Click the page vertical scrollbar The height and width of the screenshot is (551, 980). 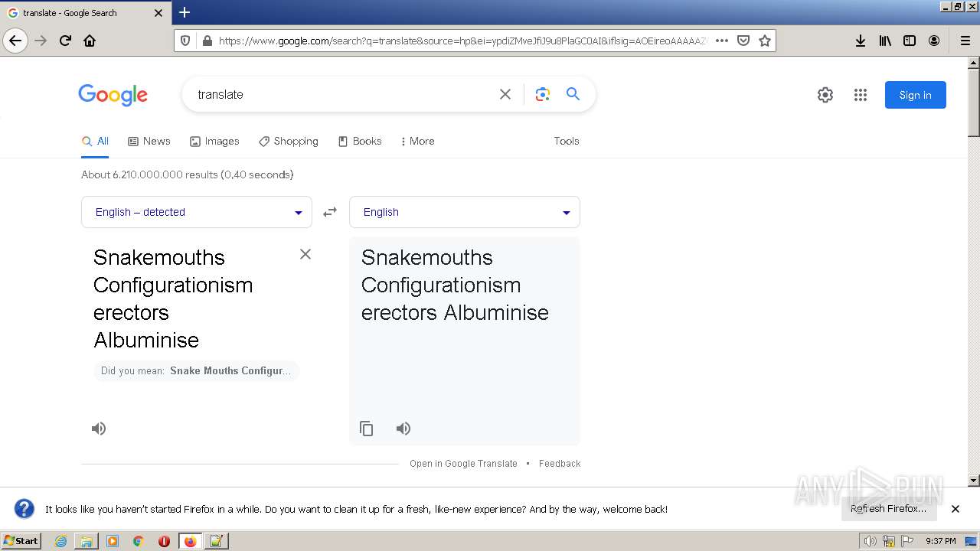[974, 272]
